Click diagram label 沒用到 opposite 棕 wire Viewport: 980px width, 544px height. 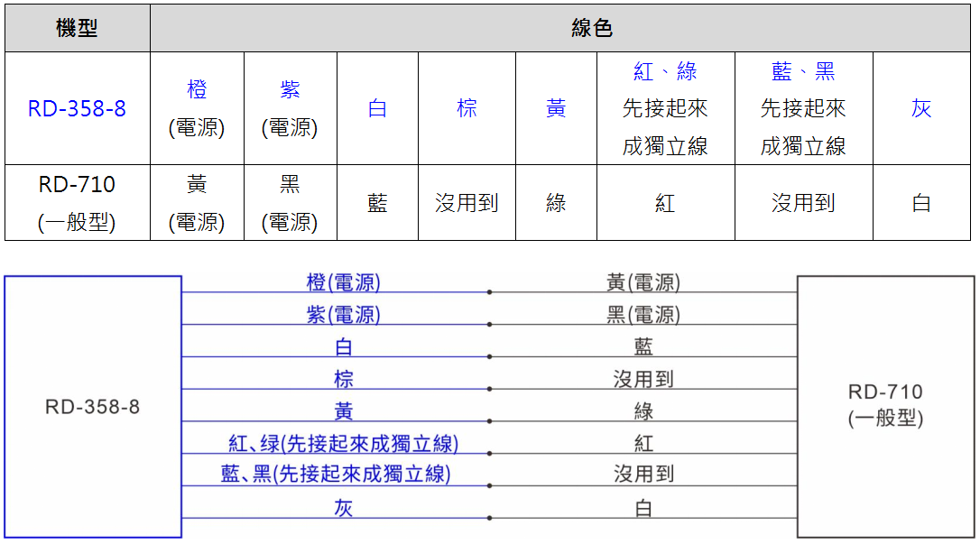pyautogui.click(x=643, y=379)
